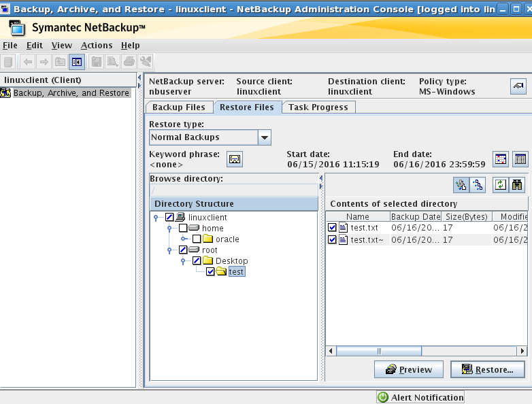Collapse the root tree node
This screenshot has width=532, height=404.
169,250
